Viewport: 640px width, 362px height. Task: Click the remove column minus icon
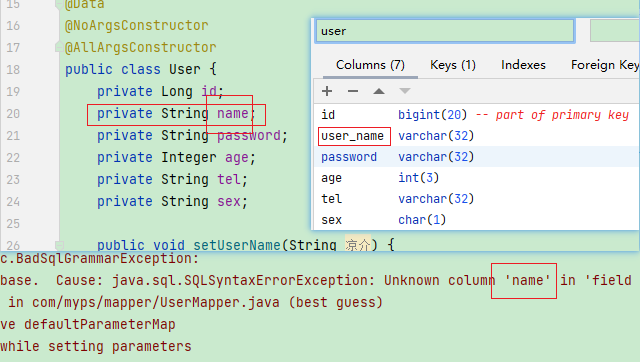pyautogui.click(x=353, y=91)
